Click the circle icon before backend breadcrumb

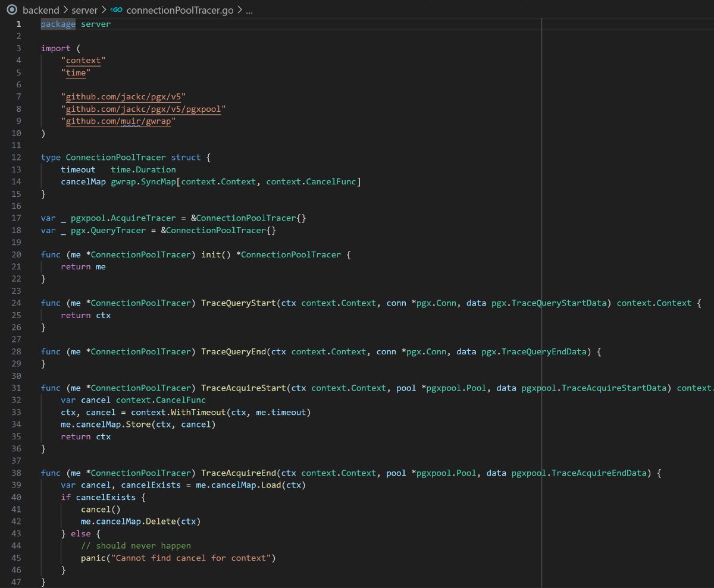[11, 10]
